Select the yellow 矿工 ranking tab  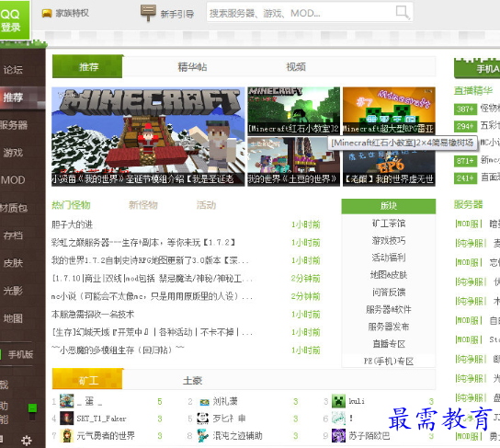pyautogui.click(x=87, y=379)
